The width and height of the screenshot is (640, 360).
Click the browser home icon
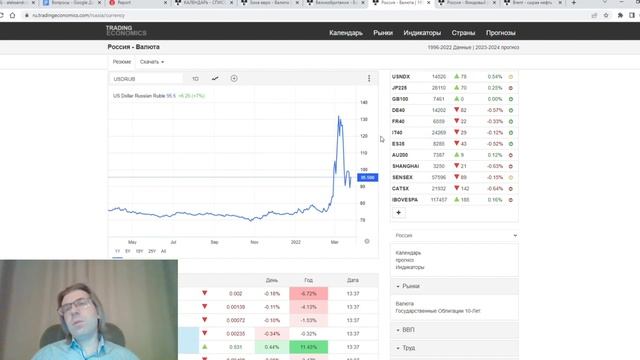click(13, 16)
